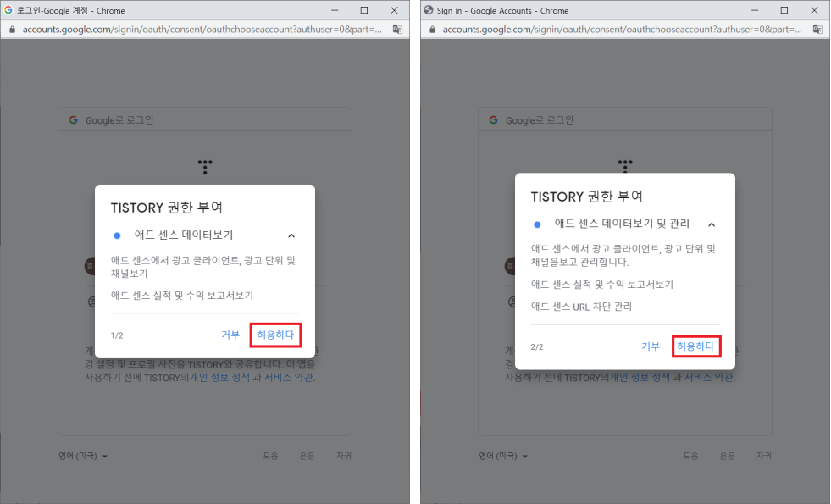Collapse 애드 센스 데이터보기 chevron in left dialog
This screenshot has width=831, height=504.
(x=291, y=235)
